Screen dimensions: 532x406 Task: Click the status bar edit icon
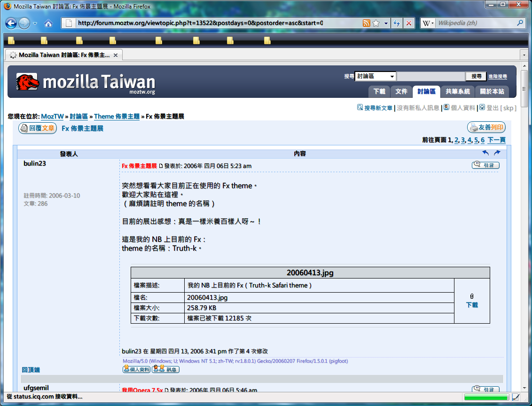click(516, 397)
